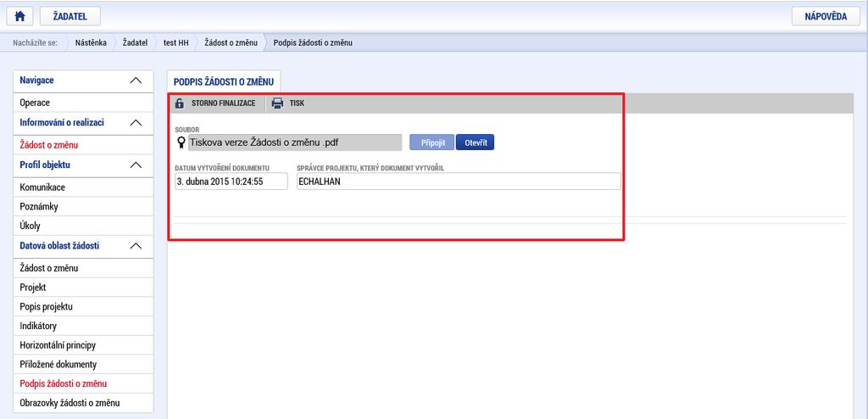Open Úkoly in sidebar

click(x=83, y=226)
